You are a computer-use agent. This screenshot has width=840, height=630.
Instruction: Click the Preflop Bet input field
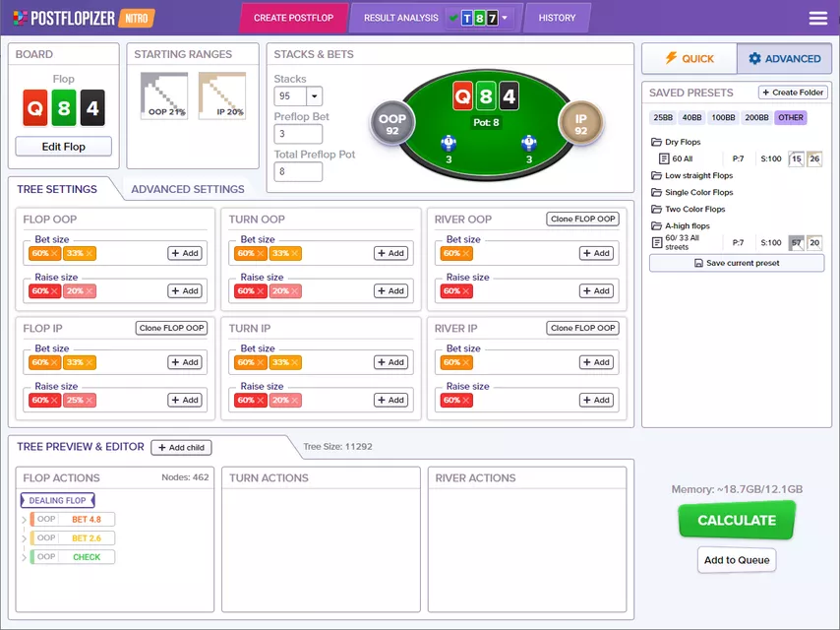(298, 134)
